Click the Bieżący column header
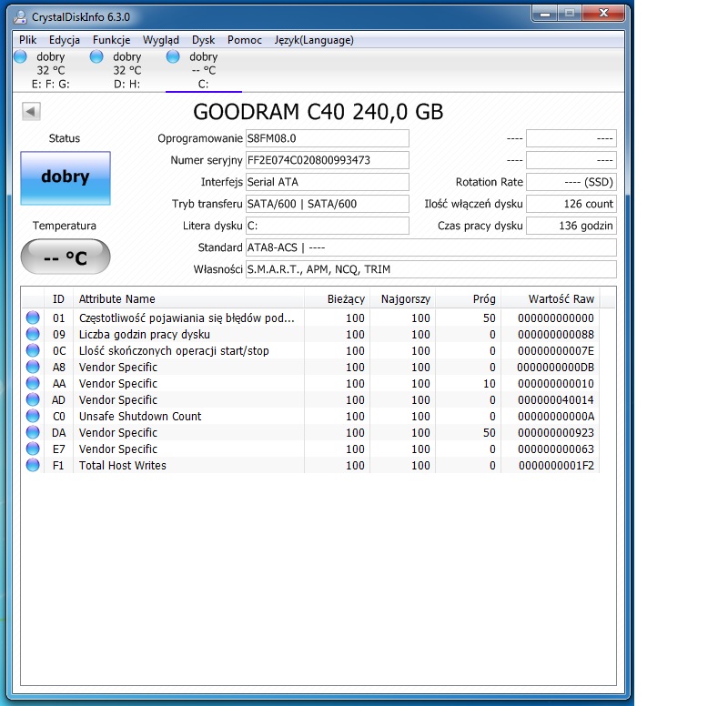 (337, 299)
